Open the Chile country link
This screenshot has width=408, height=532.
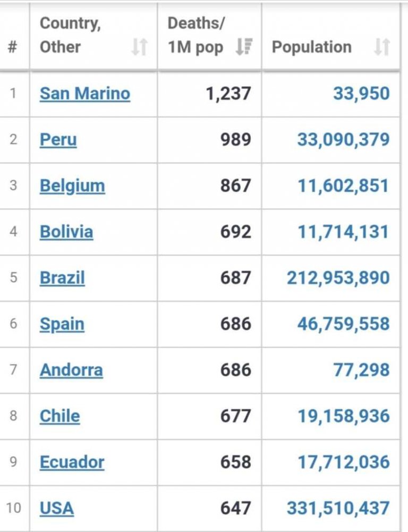(x=59, y=416)
